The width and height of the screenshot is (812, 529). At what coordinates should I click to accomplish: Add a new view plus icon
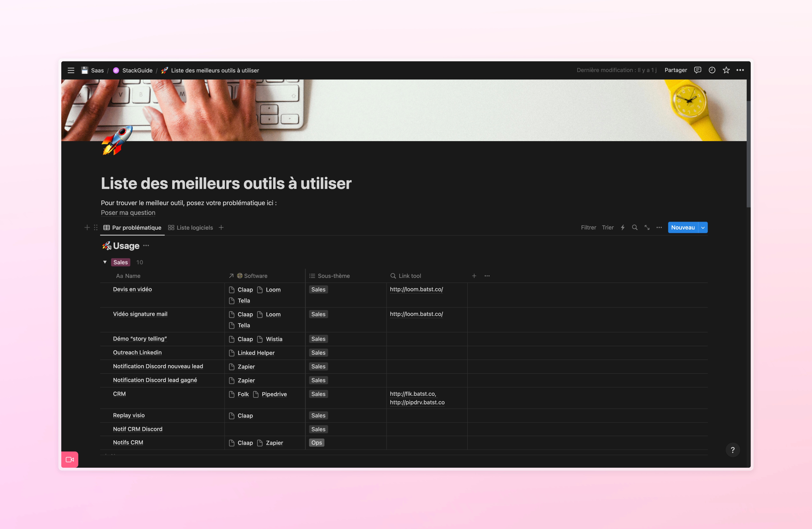coord(221,228)
